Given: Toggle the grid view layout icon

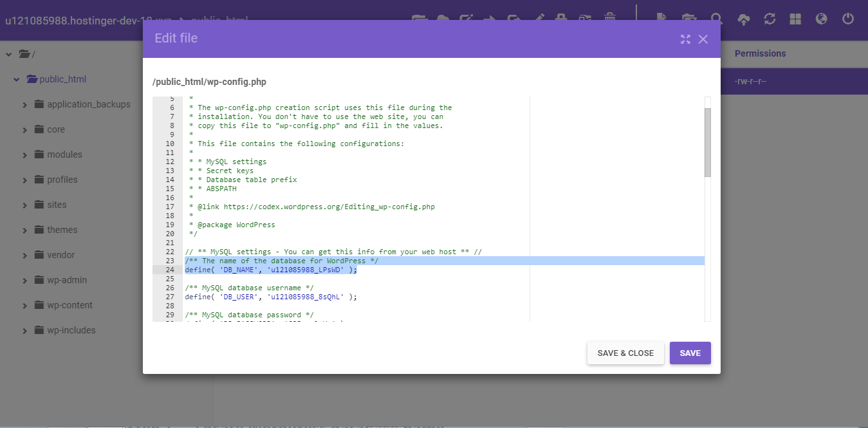Looking at the screenshot, I should coord(795,19).
